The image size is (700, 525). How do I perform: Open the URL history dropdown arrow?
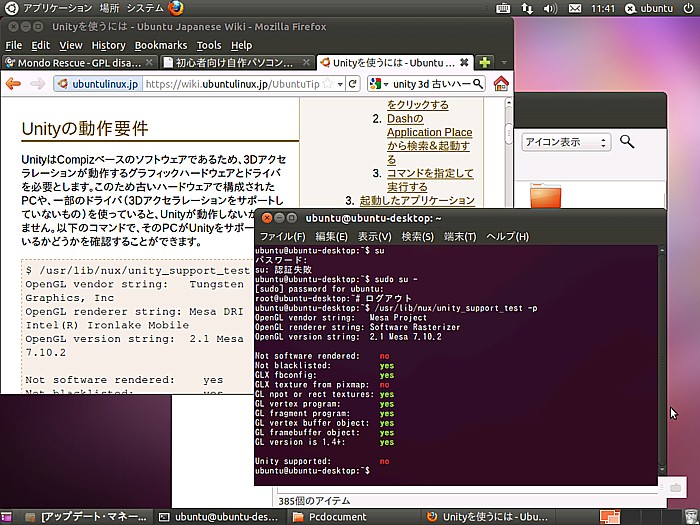point(340,84)
